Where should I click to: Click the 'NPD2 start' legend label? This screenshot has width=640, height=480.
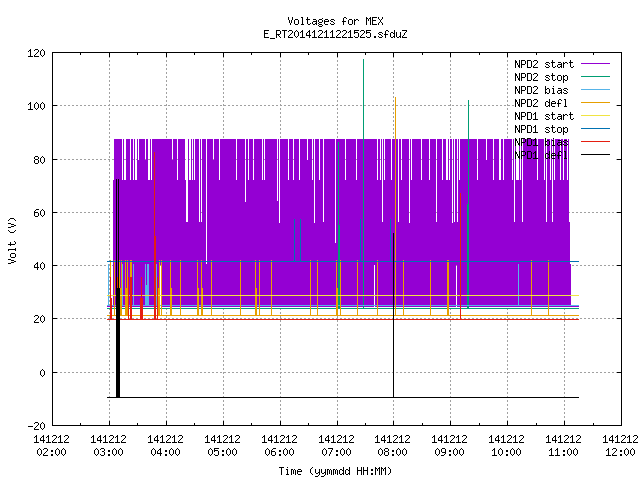pos(544,64)
